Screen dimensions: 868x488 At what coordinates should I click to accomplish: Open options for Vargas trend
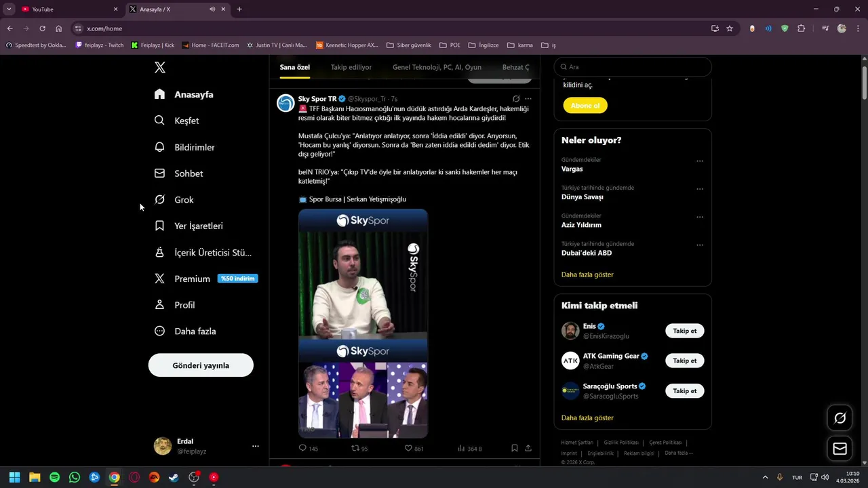700,161
